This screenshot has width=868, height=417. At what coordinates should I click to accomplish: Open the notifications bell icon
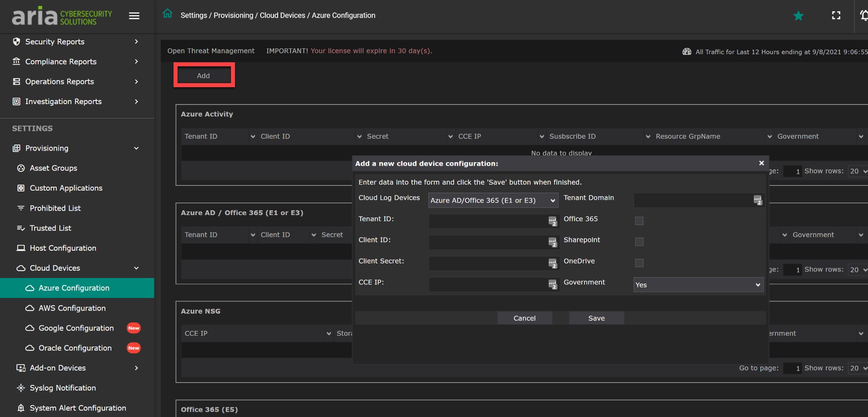[x=864, y=15]
